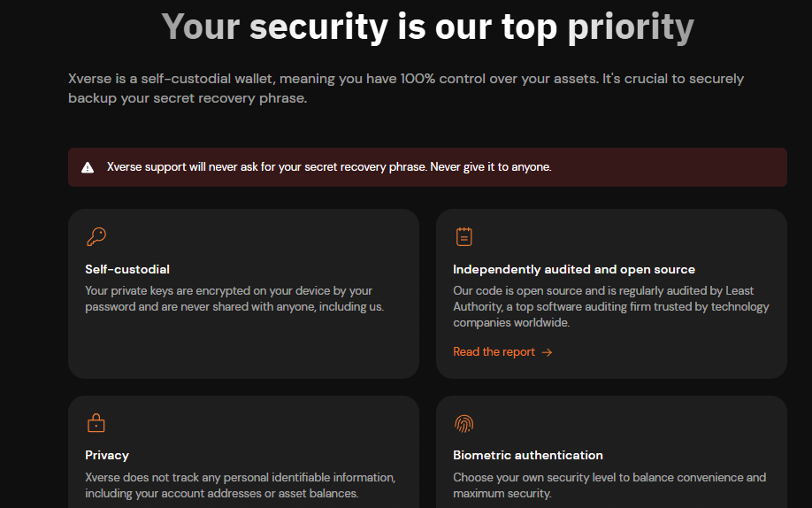
Task: Select the Self-custodial card heading
Action: pos(127,269)
